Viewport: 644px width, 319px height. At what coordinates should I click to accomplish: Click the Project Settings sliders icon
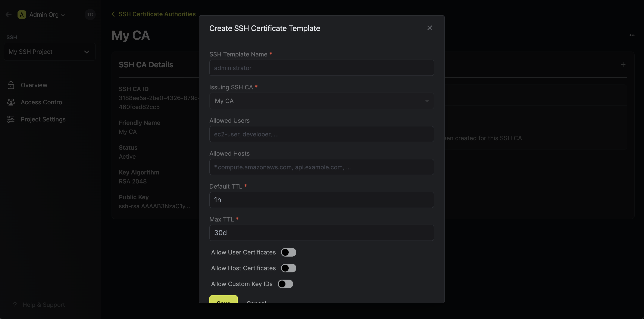11,119
